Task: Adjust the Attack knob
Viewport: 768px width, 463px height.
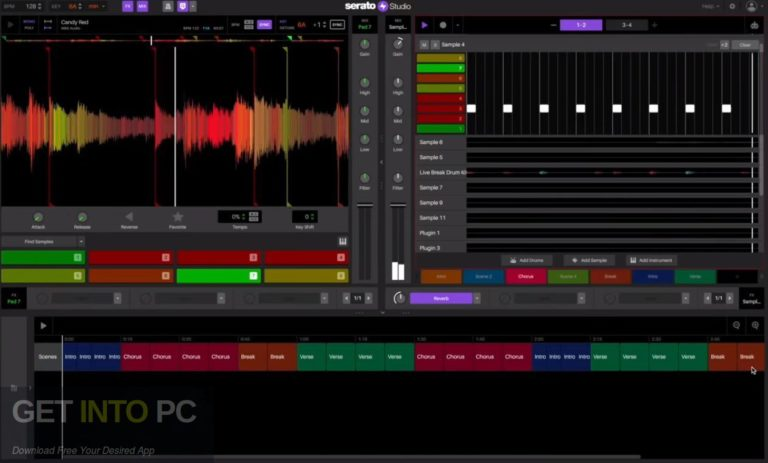Action: [38, 217]
